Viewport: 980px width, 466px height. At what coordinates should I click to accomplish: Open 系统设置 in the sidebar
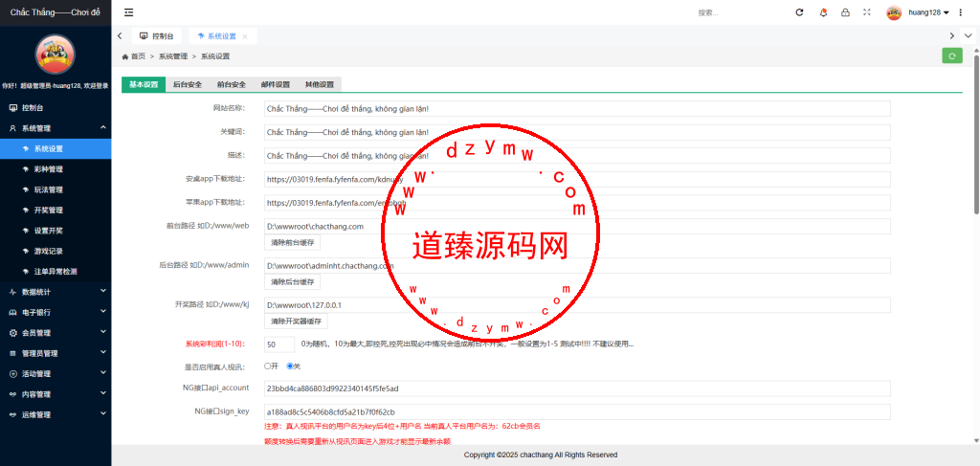56,148
